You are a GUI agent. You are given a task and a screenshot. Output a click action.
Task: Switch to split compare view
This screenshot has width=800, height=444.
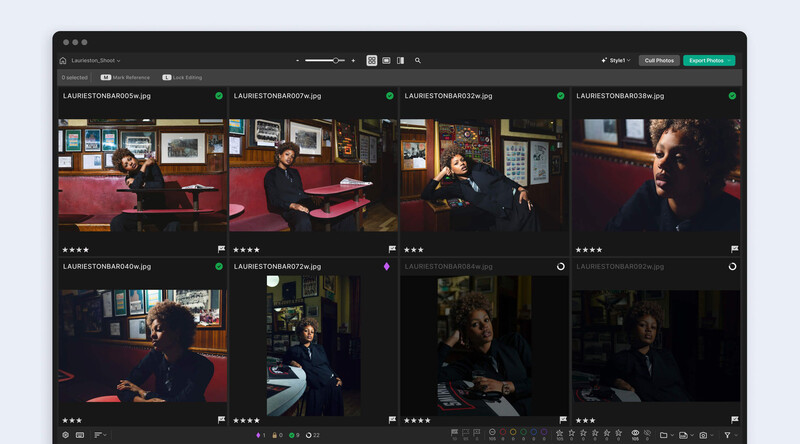[401, 60]
